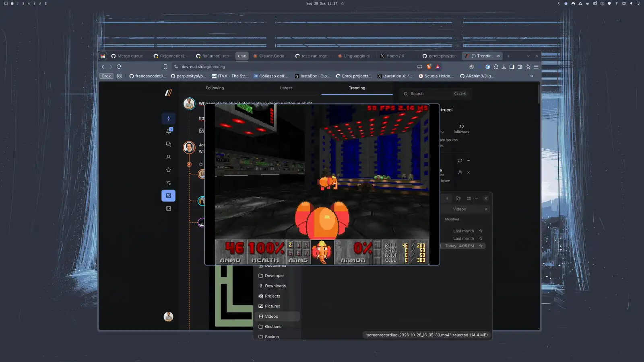
Task: Open the perplexityai bookmark link
Action: point(189,76)
